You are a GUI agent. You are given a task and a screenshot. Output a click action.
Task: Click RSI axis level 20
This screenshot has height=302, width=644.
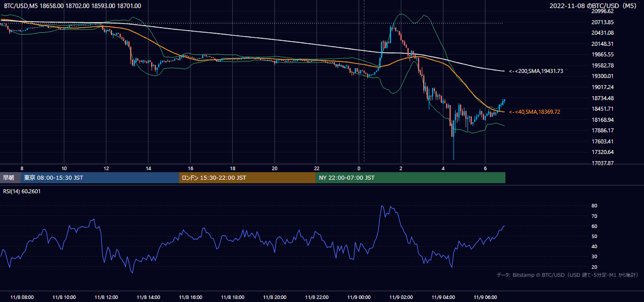tap(594, 267)
